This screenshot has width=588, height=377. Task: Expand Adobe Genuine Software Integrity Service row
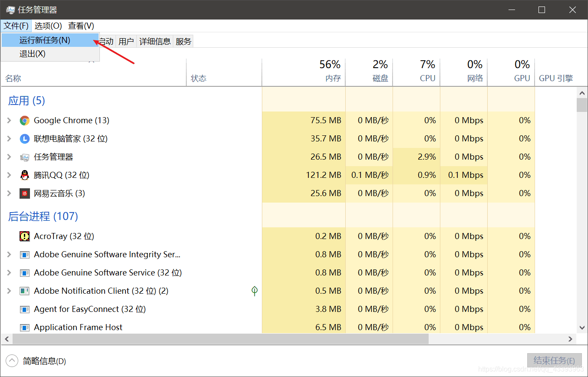click(9, 255)
